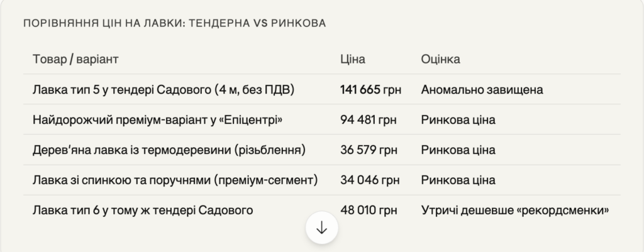Click the price 36 579 грн
Screen dimensions: 644x252
pyautogui.click(x=368, y=150)
